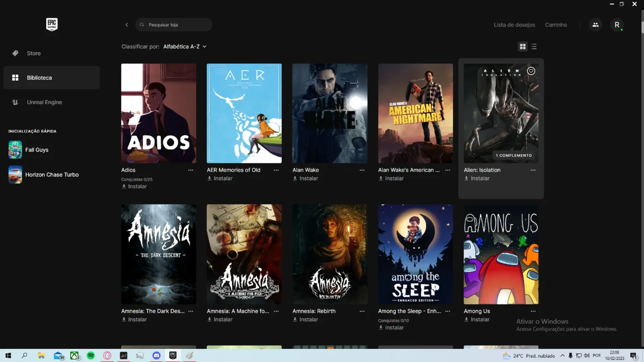Expand the Alfabética A-Z sort dropdown

pos(185,47)
